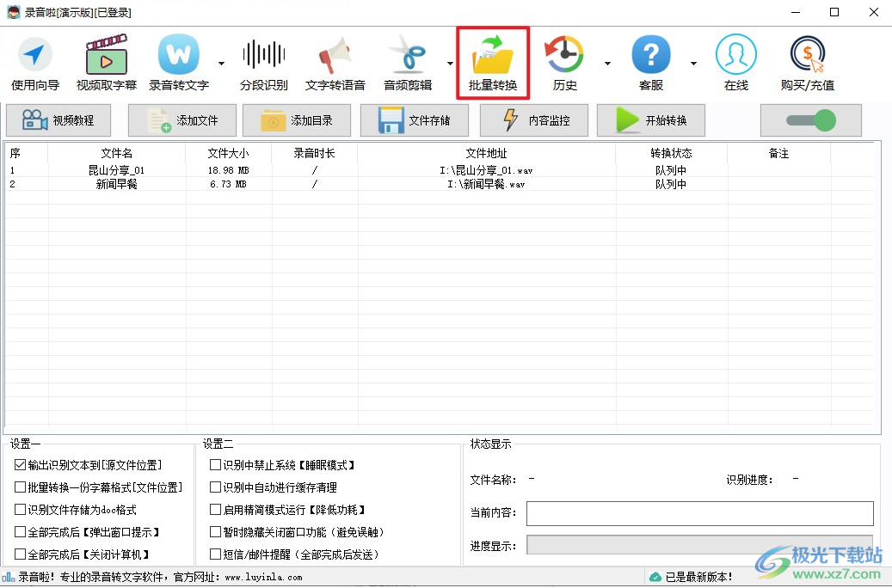Expand the 历史 dropdown arrow
Image resolution: width=892 pixels, height=588 pixels.
tap(608, 63)
